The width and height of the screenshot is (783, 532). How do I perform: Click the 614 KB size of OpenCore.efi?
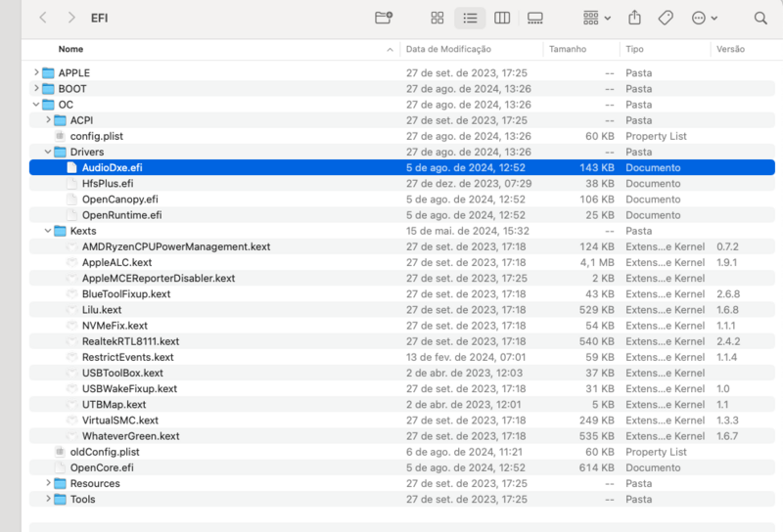click(x=597, y=467)
